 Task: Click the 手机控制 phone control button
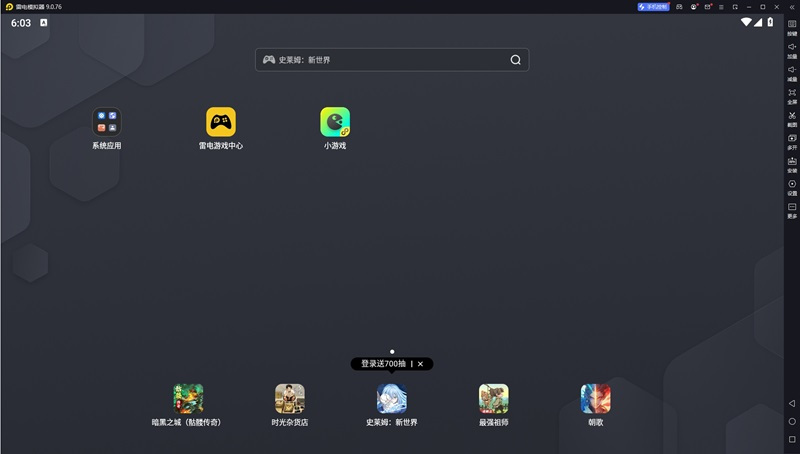[x=653, y=7]
